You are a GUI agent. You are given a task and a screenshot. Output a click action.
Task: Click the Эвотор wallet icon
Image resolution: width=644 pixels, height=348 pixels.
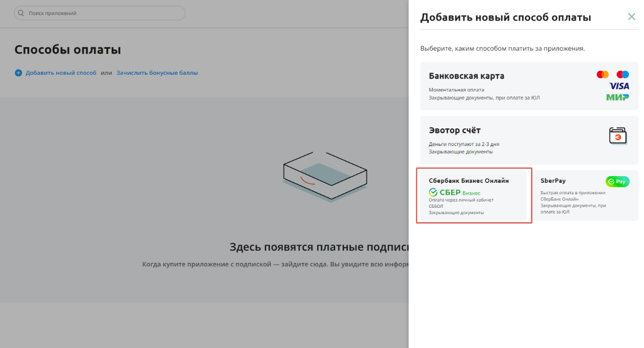click(x=618, y=136)
